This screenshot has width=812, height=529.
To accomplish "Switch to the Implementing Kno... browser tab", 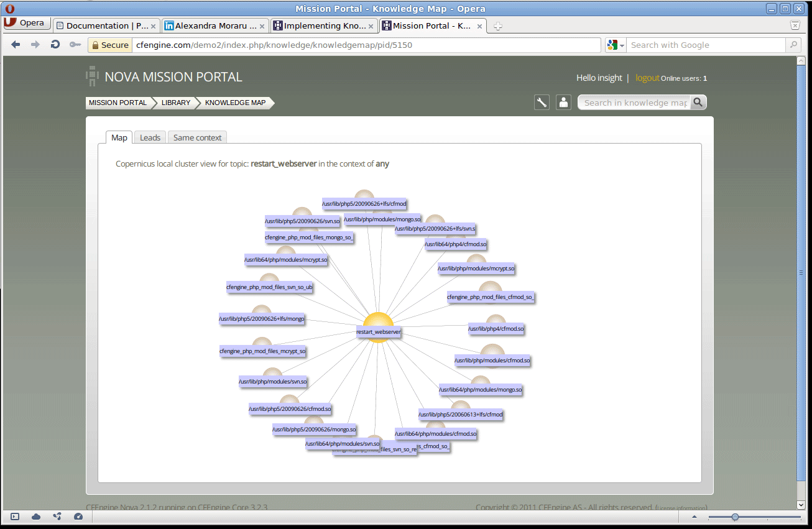I will click(323, 25).
